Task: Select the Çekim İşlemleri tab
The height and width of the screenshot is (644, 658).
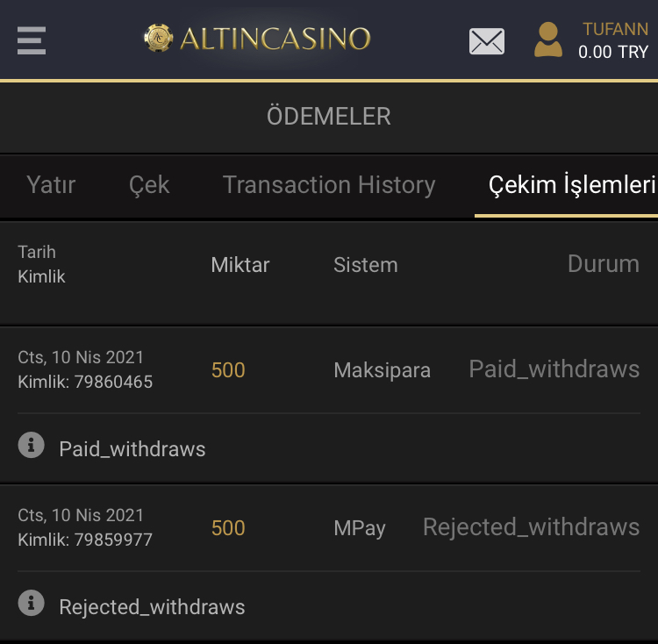Action: (x=572, y=185)
